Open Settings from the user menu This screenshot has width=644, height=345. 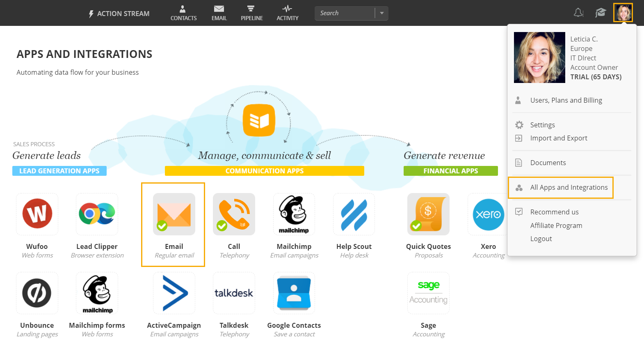coord(542,125)
